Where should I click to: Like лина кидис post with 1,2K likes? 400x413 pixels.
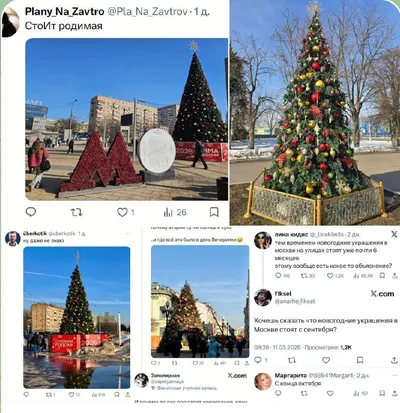(x=330, y=276)
